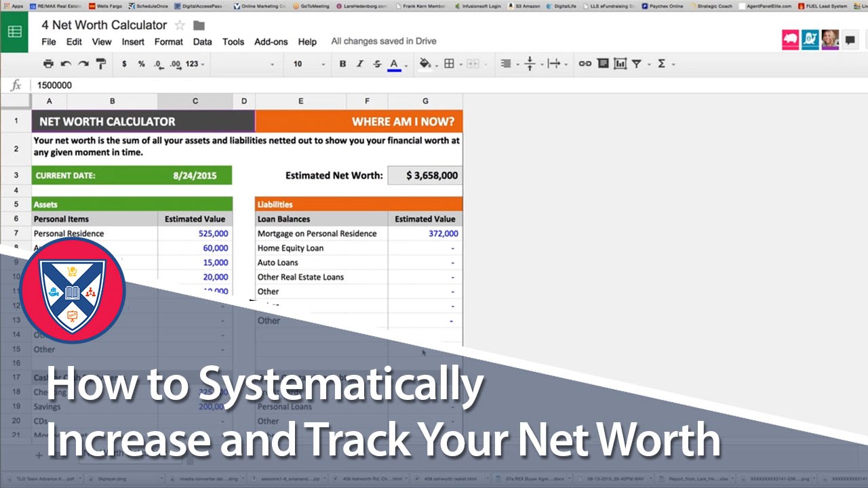This screenshot has height=488, width=868.
Task: Open the File menu
Action: 48,41
